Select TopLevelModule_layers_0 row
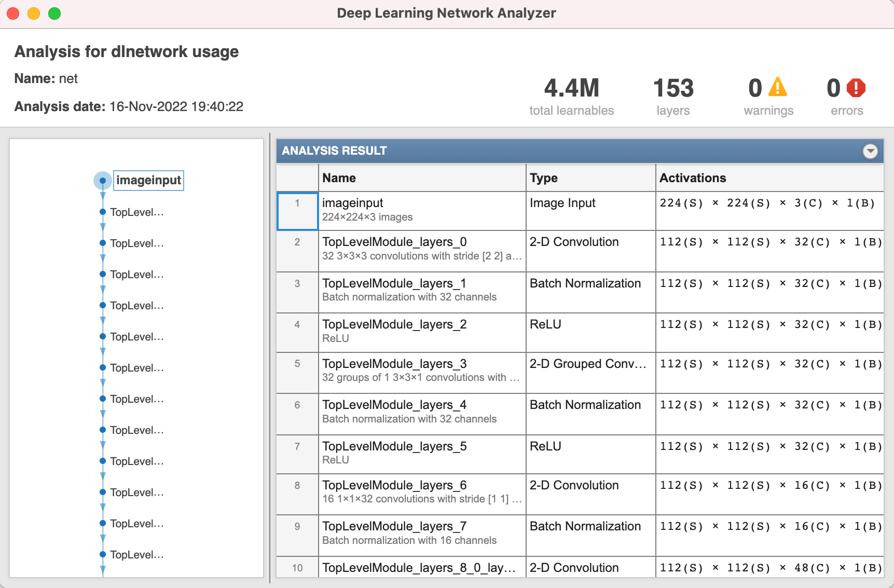 point(580,251)
